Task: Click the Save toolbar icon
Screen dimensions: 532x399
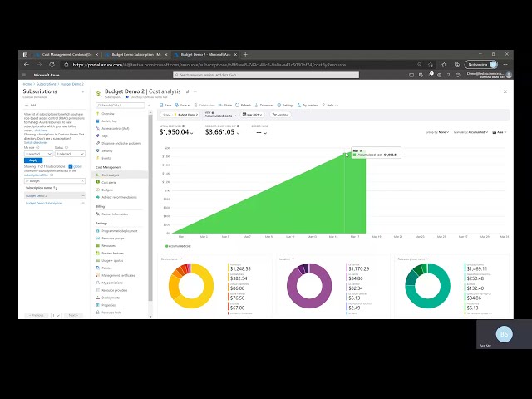Action: (x=161, y=106)
